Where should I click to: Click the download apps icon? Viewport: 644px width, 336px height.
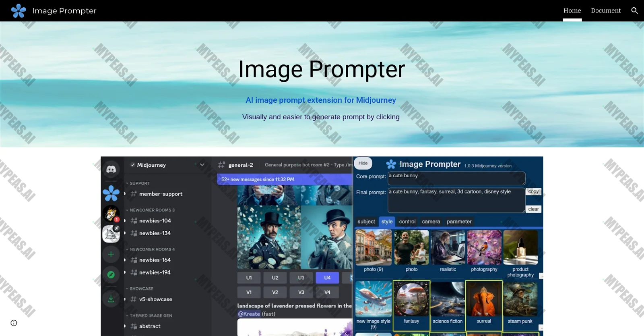(x=111, y=299)
